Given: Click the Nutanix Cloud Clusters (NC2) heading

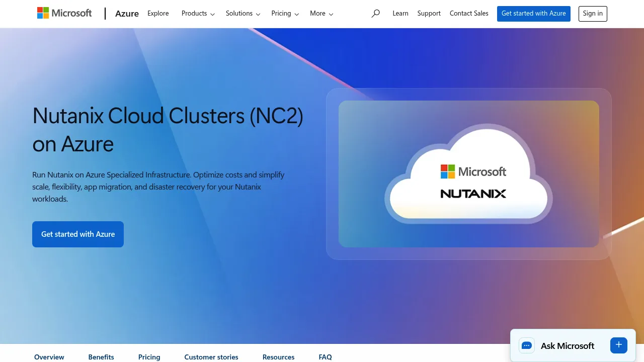Looking at the screenshot, I should coord(168,130).
